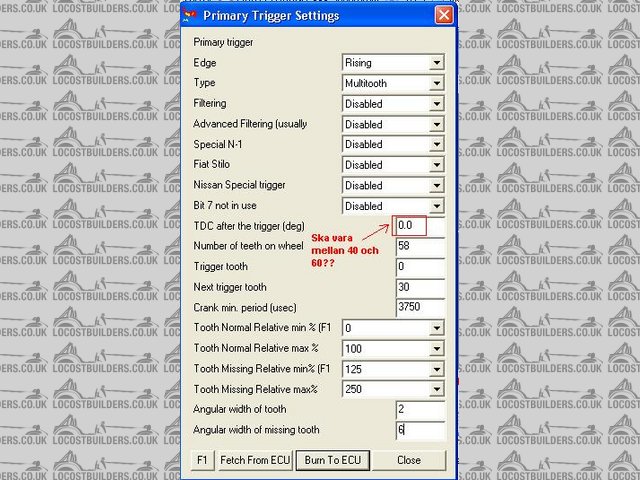Expand the Tooth Normal Relative max % dropdown

393,349
